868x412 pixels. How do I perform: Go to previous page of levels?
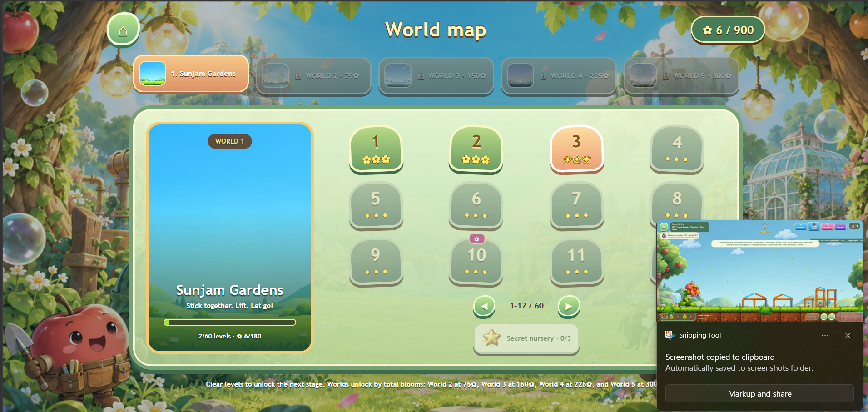pyautogui.click(x=484, y=306)
